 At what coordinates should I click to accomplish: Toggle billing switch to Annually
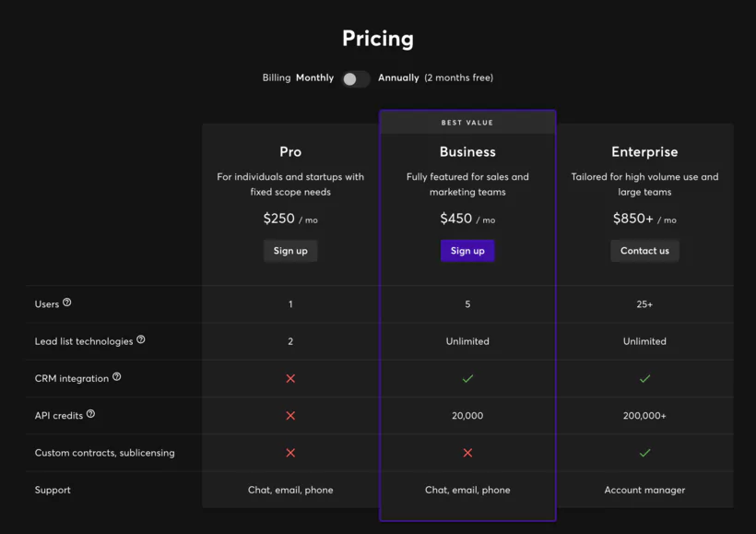pyautogui.click(x=356, y=79)
